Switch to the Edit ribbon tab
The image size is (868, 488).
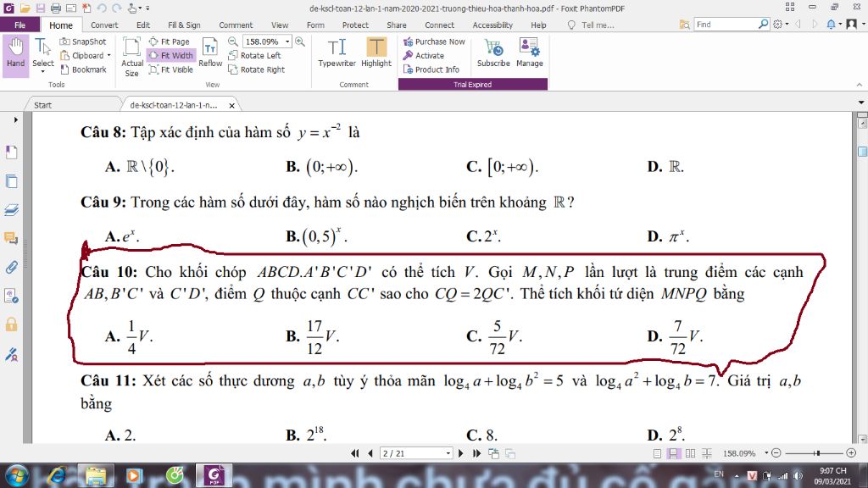tap(142, 25)
